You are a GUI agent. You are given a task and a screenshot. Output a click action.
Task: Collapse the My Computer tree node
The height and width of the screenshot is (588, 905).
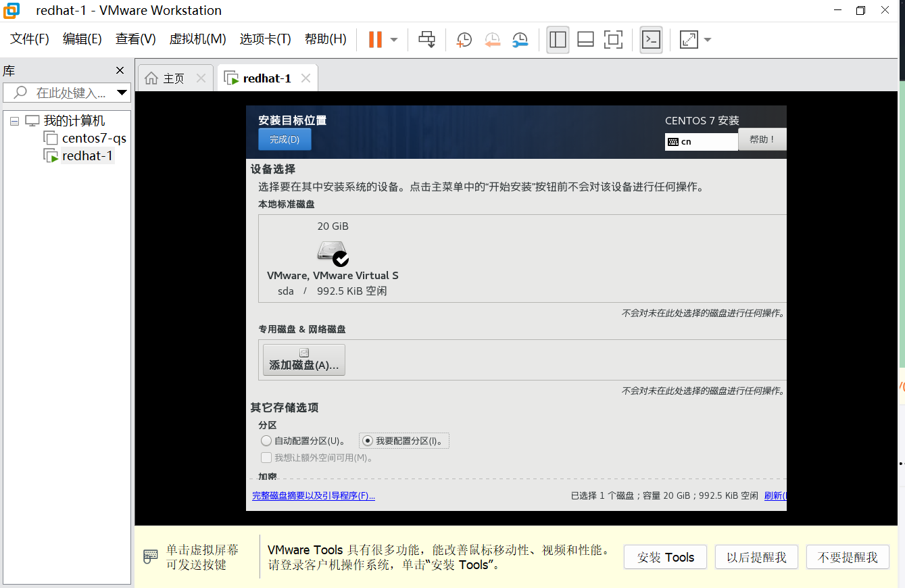click(14, 121)
